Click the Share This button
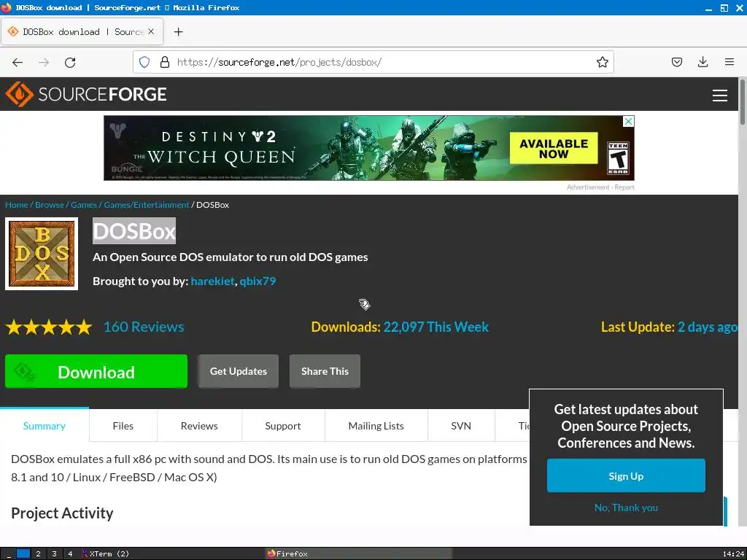This screenshot has height=560, width=747. [325, 371]
